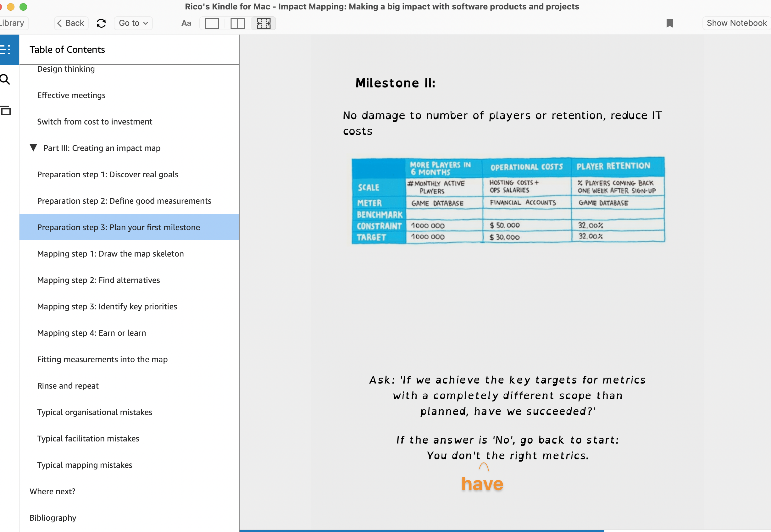Open the Aa font settings
Screen dimensions: 771x532
186,23
